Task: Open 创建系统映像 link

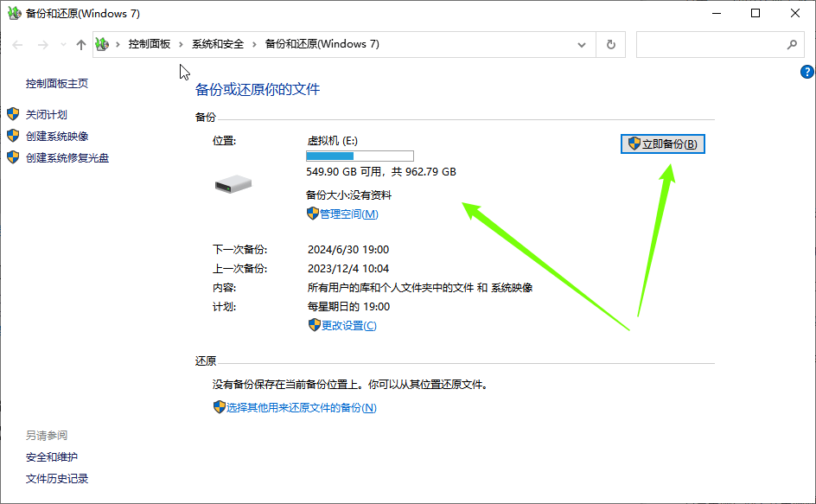Action: point(57,137)
